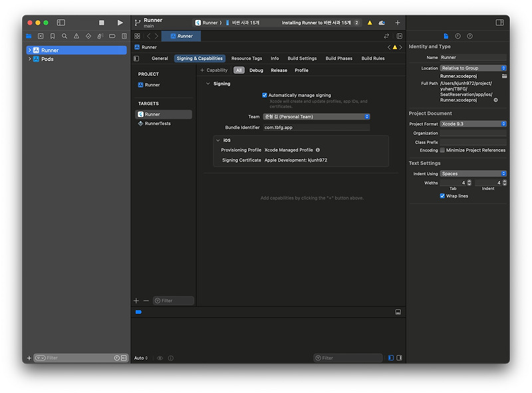Screen dimensions: 532x393
Task: Toggle the inspector panel on the right
Action: pos(500,23)
